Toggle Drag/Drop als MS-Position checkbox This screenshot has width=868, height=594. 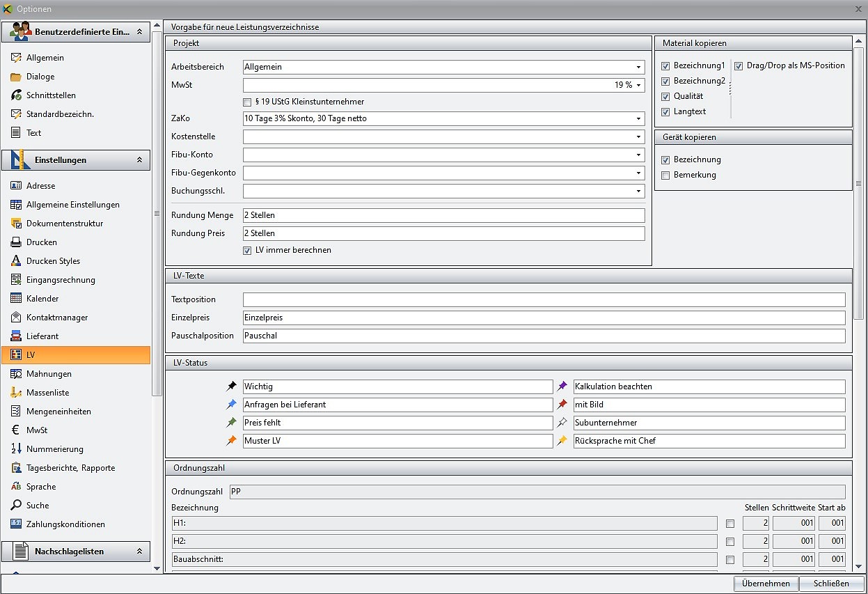739,66
